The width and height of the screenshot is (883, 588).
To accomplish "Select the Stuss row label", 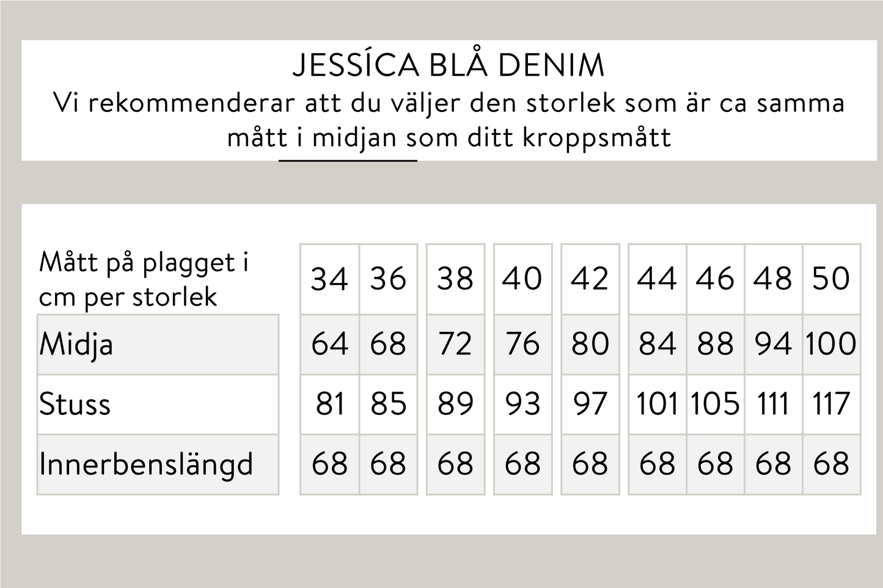I will (x=75, y=404).
